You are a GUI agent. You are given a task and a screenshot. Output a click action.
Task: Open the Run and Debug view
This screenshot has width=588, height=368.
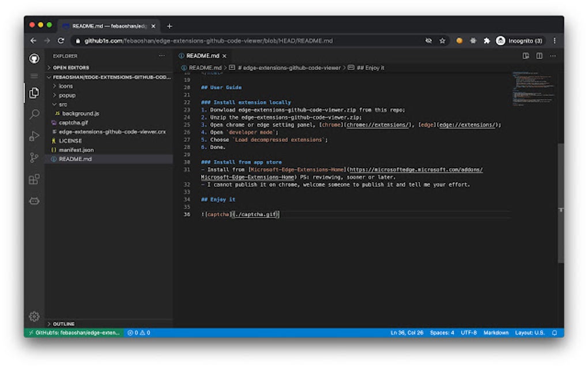click(x=34, y=136)
